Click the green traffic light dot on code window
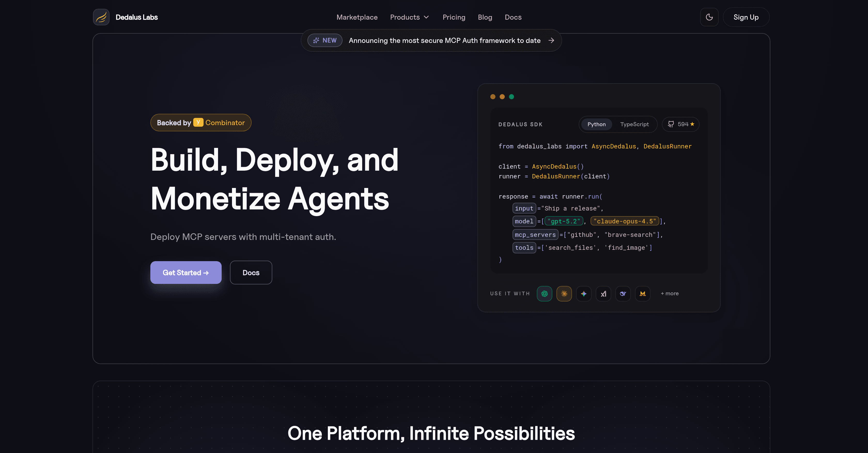 [x=512, y=97]
